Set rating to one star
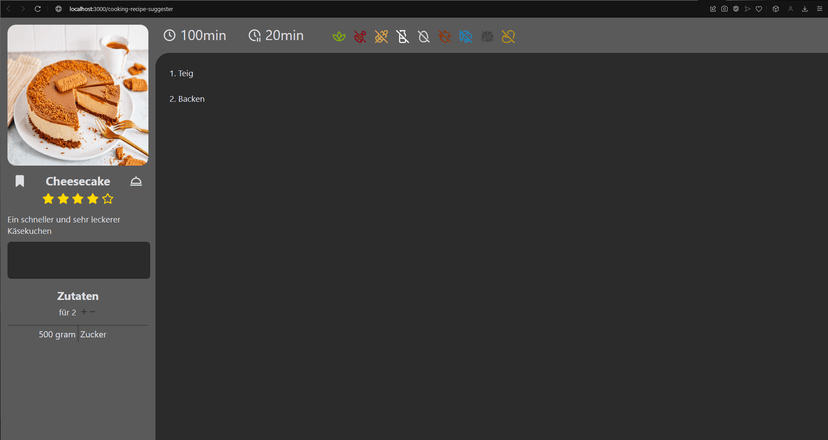 [x=48, y=199]
